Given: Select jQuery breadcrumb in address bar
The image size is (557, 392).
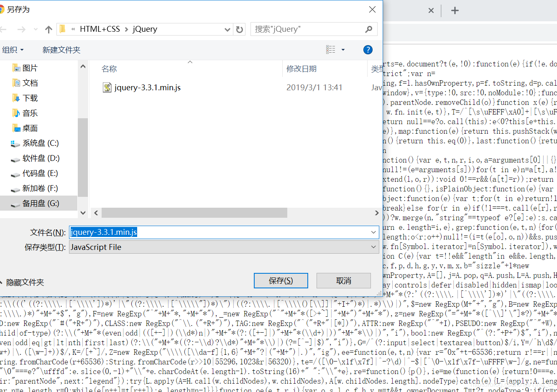Looking at the screenshot, I should coord(145,29).
